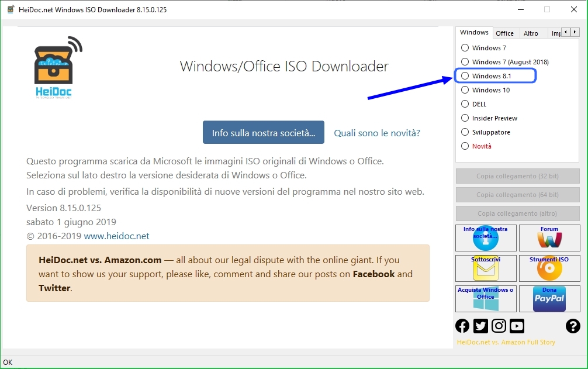
Task: Open the Twitter icon link
Action: tap(480, 326)
